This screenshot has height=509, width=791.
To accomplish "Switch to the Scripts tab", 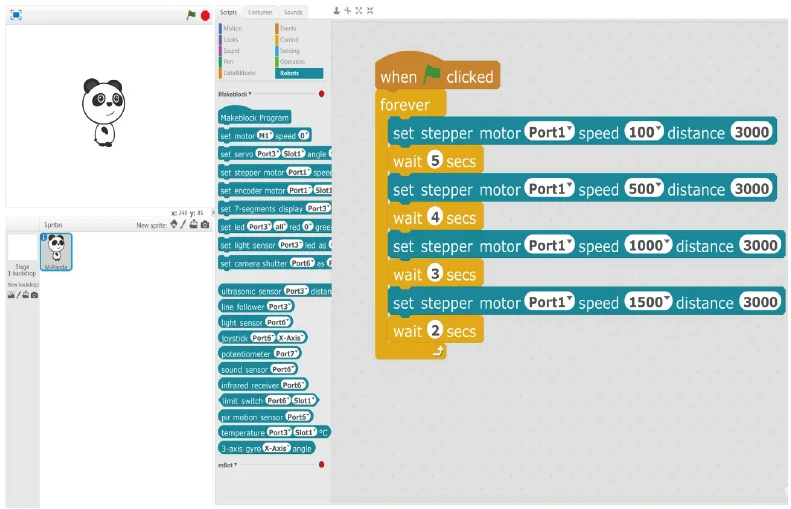I will (229, 12).
